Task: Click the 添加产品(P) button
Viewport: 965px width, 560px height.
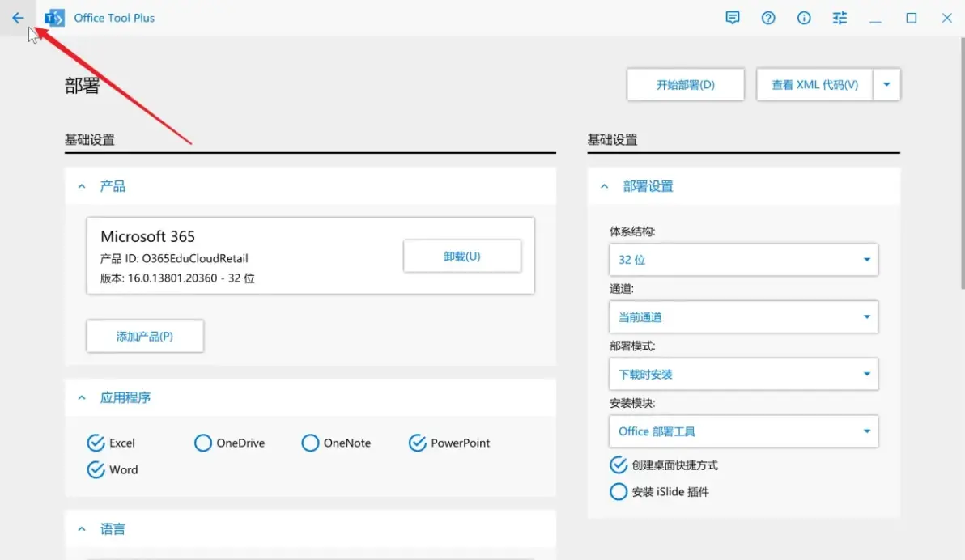Action: [x=145, y=336]
